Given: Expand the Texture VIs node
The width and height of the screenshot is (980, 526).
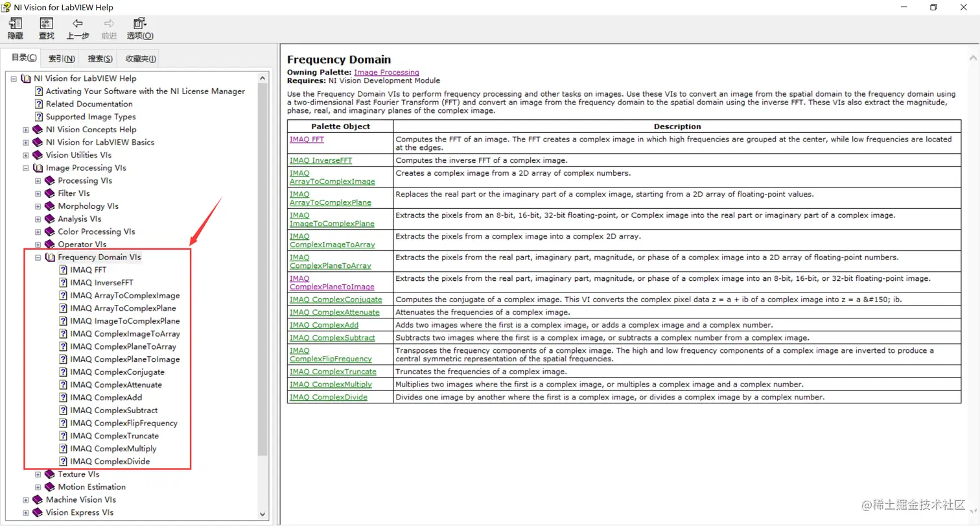Looking at the screenshot, I should pos(38,474).
